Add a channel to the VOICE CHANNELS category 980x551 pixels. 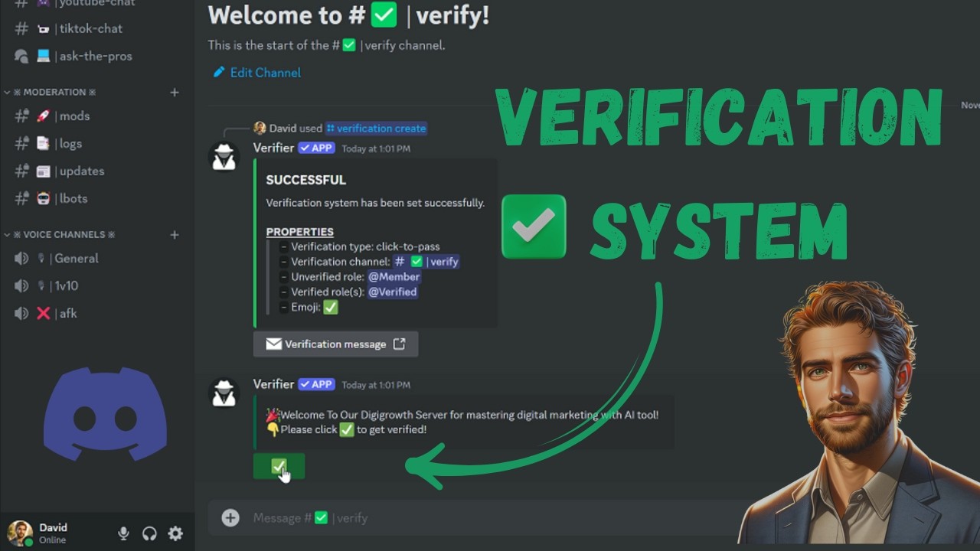(x=175, y=234)
